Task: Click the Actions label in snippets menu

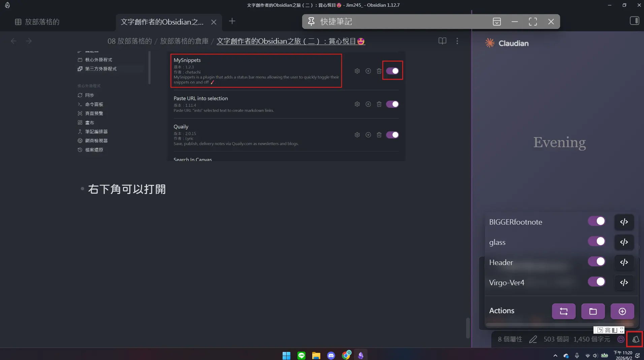Action: tap(502, 311)
